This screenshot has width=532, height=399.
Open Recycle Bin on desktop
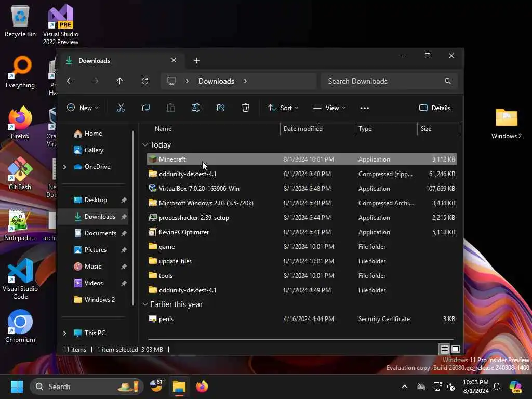point(20,21)
